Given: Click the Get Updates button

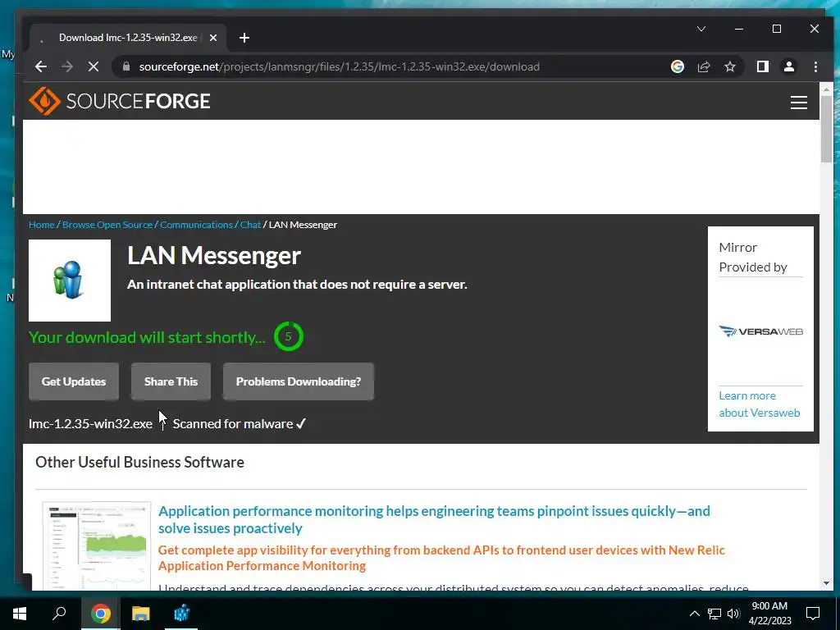Looking at the screenshot, I should [73, 381].
